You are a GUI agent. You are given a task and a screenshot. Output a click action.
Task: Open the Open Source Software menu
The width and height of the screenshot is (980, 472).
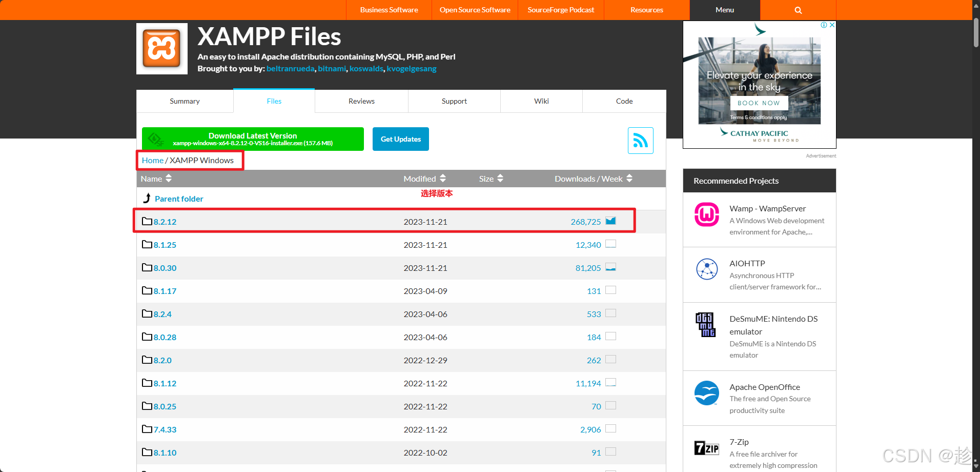475,10
